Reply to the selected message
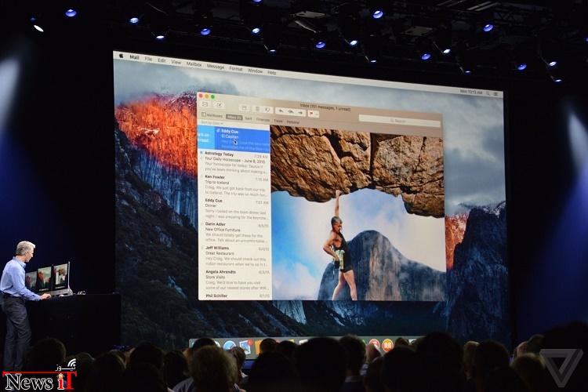 tap(280, 111)
